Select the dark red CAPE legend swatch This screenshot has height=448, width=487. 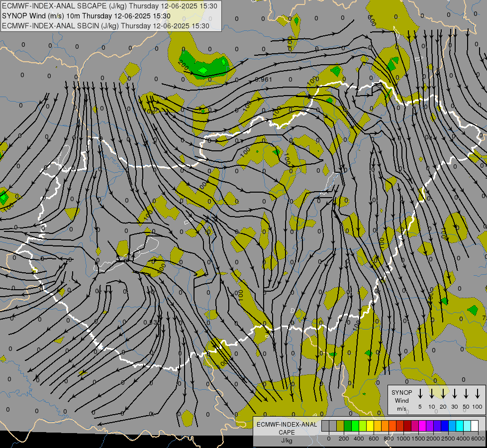point(408,426)
